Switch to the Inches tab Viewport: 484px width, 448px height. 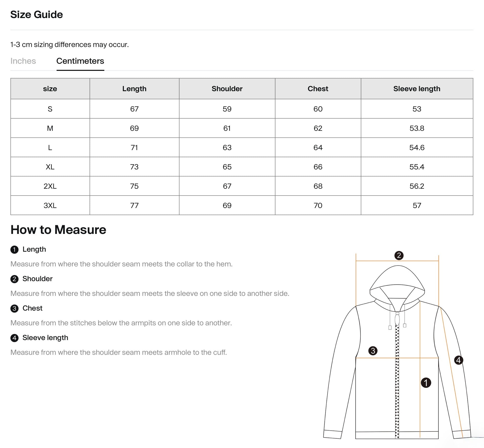[x=23, y=61]
